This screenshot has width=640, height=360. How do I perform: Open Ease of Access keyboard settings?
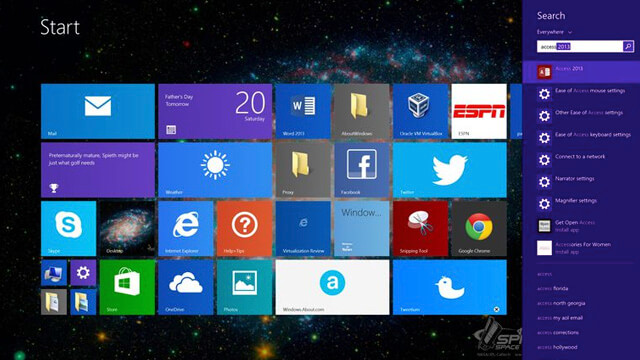[x=581, y=138]
